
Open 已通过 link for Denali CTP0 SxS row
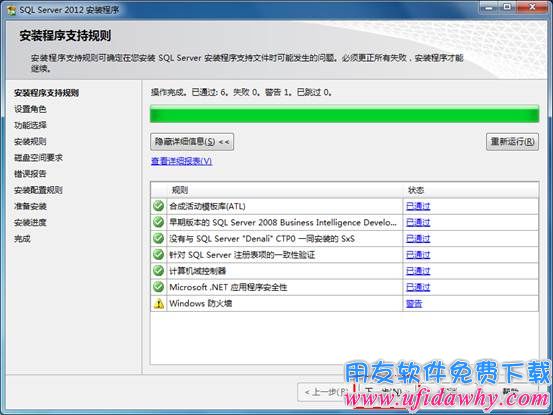coord(418,238)
